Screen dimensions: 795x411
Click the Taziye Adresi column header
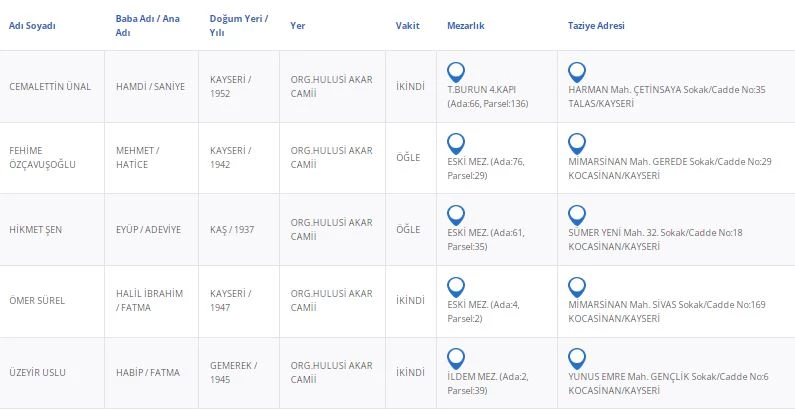pos(596,26)
